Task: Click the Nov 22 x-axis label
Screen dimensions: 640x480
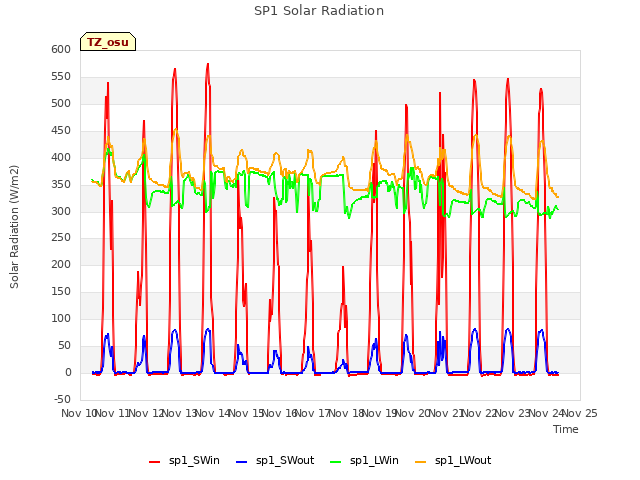Action: pos(480,413)
